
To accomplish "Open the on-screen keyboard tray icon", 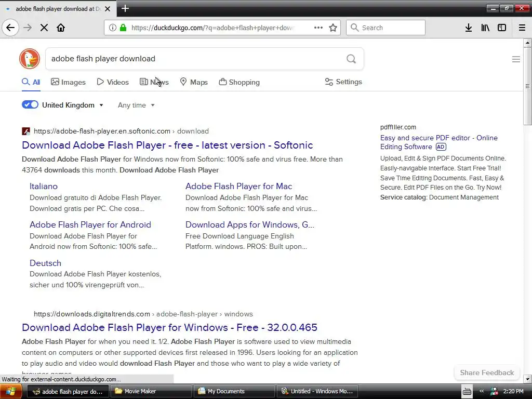I will click(467, 392).
